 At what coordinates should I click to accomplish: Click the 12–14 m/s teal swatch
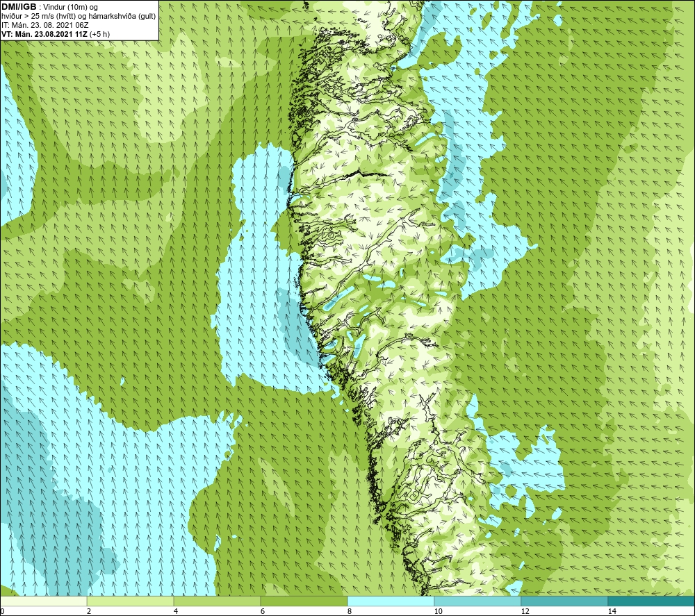coord(564,601)
